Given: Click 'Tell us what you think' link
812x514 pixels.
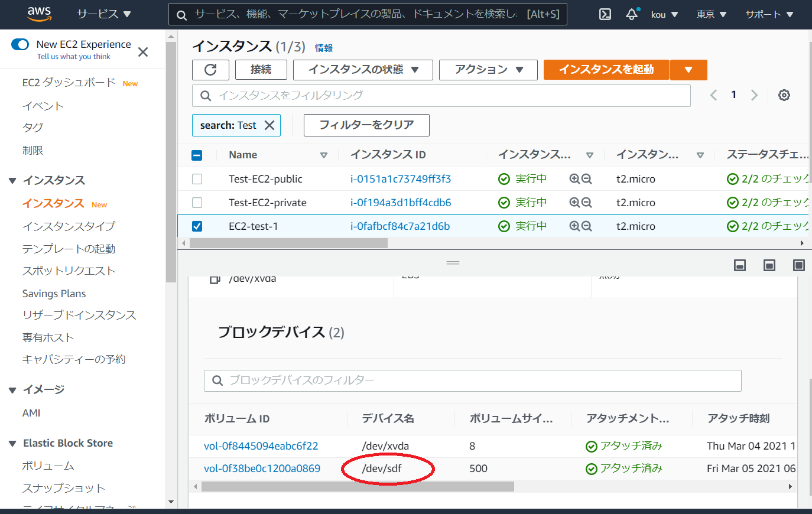Looking at the screenshot, I should [x=74, y=57].
